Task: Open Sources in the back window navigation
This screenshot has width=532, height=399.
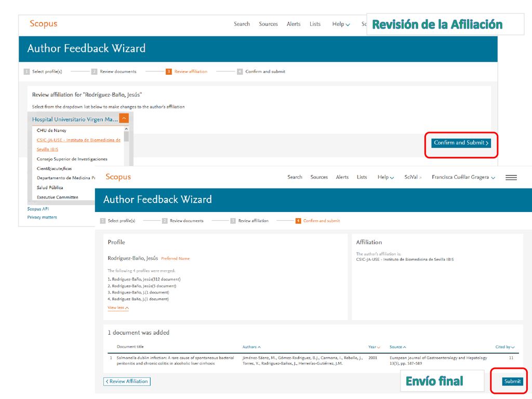Action: coord(269,24)
